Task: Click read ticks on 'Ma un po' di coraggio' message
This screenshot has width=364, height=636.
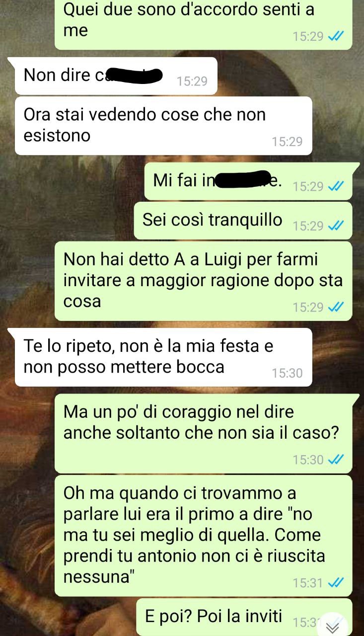Action: coord(336,460)
